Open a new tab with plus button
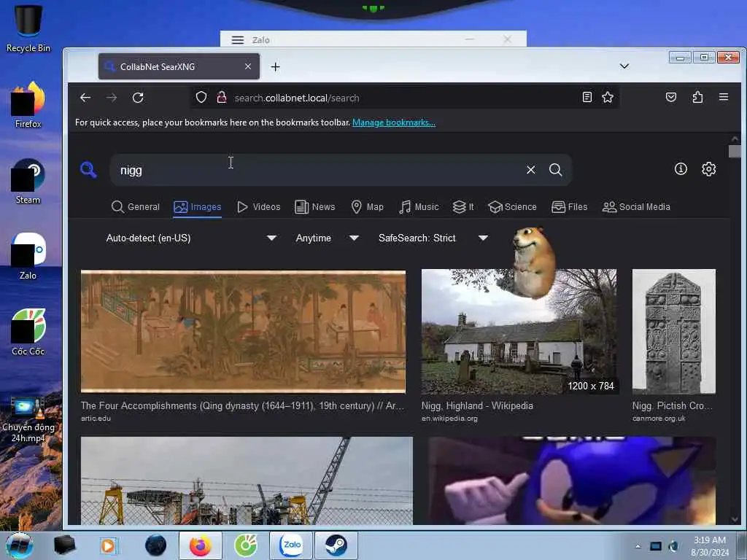Screen dimensions: 747x560 (x=275, y=66)
